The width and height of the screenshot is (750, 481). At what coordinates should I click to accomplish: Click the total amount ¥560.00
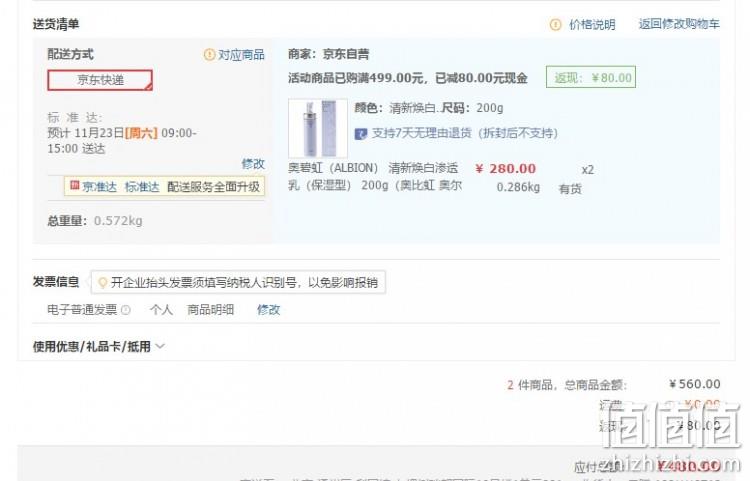695,384
